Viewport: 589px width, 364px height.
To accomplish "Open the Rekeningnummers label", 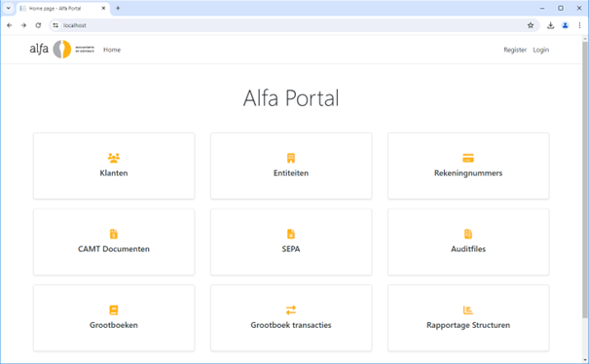I will 468,173.
